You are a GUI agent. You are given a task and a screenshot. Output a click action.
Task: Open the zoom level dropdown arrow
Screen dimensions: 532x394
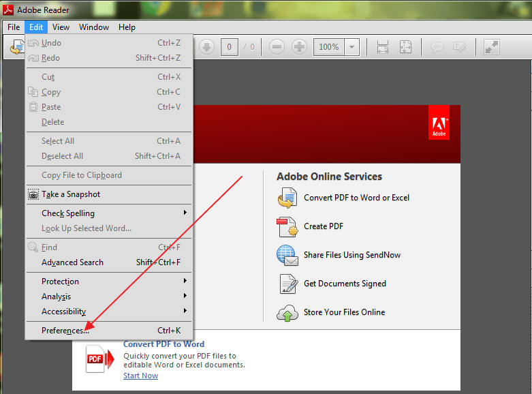coord(352,47)
